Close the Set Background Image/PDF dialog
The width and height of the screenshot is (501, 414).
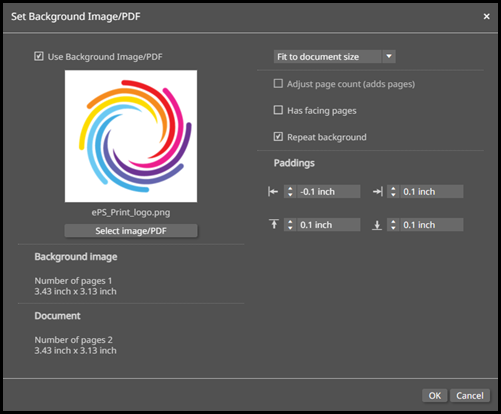point(486,16)
